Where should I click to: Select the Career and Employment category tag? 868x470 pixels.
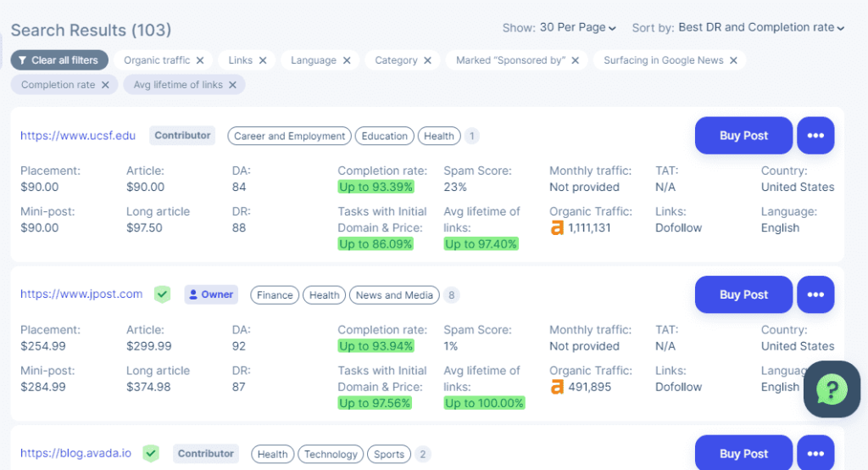(x=290, y=136)
